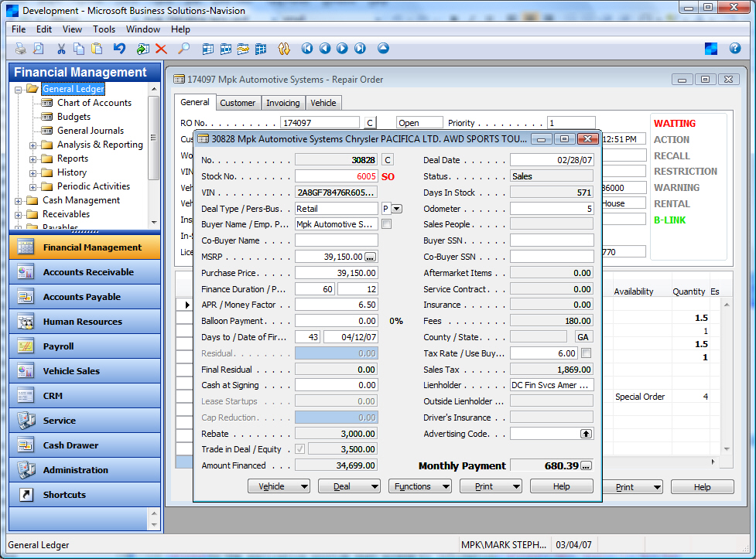Switch to the Invoicing tab in Repair Order
This screenshot has width=756, height=559.
point(282,103)
